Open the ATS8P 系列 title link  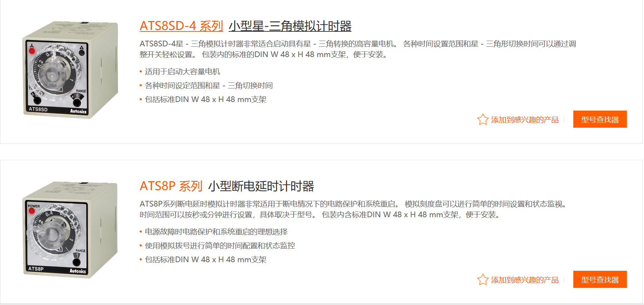coord(171,186)
